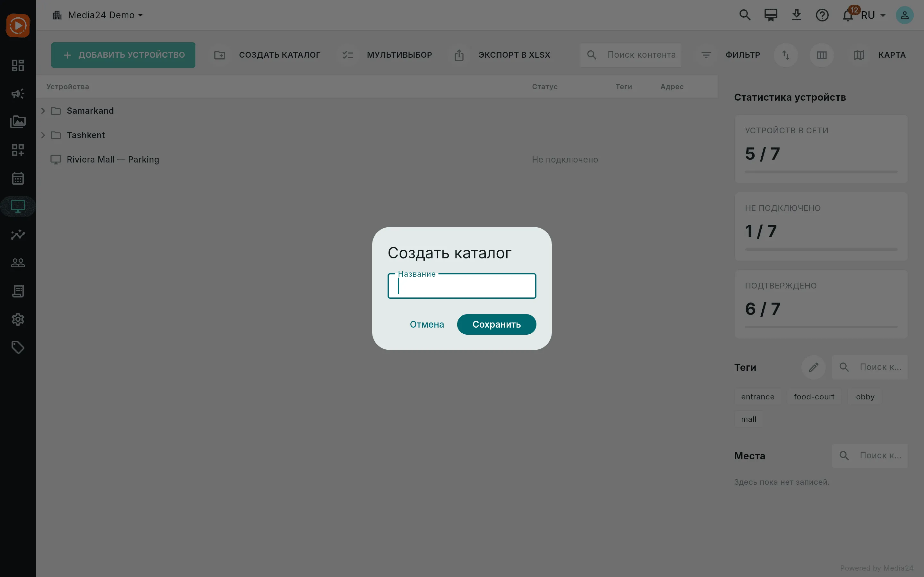
Task: Open the tags icon in sidebar
Action: click(18, 348)
